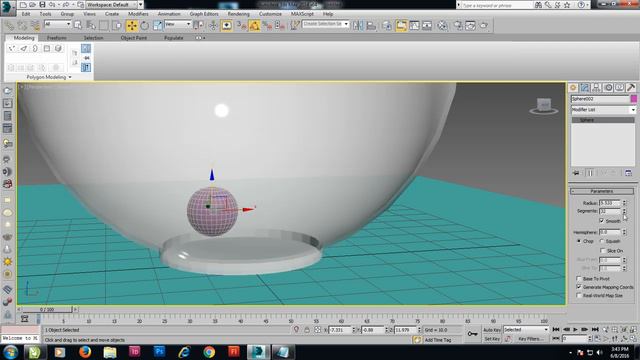Image resolution: width=640 pixels, height=360 pixels.
Task: Click the keyword search field
Action: click(497, 5)
